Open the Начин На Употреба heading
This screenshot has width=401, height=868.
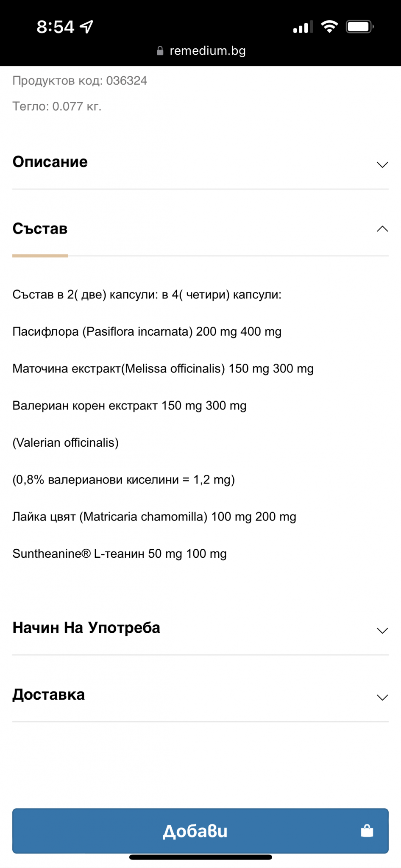coord(86,628)
